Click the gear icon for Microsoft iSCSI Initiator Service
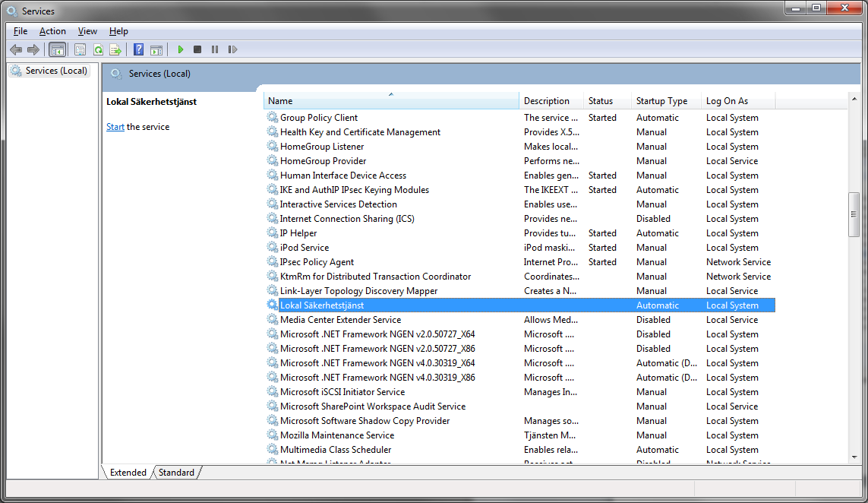 (x=273, y=391)
